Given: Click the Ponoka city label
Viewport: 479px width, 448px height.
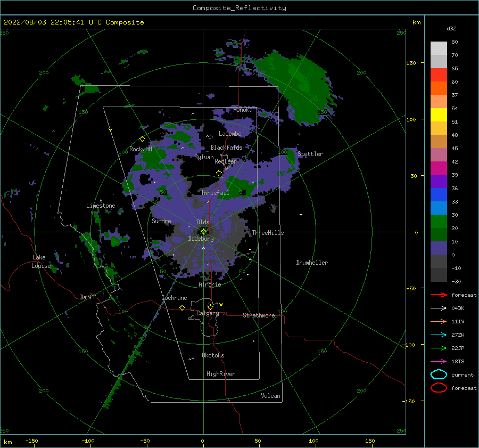Looking at the screenshot, I should click(243, 110).
